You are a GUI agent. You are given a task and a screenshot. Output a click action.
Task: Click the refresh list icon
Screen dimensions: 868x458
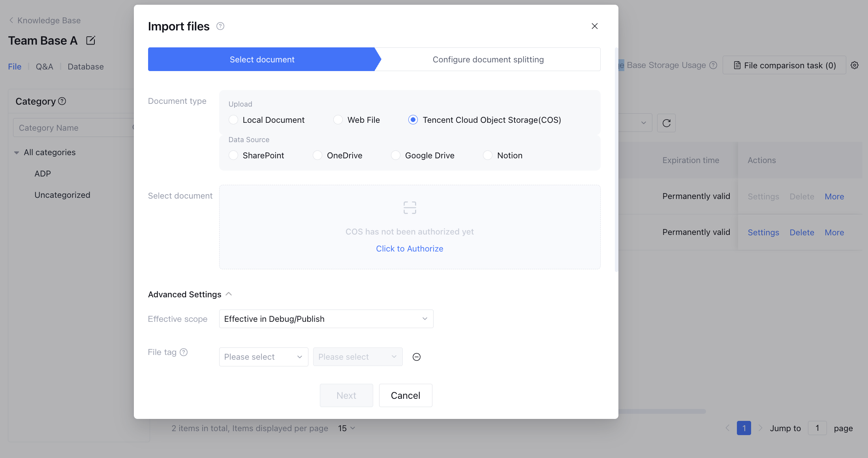[x=666, y=123]
